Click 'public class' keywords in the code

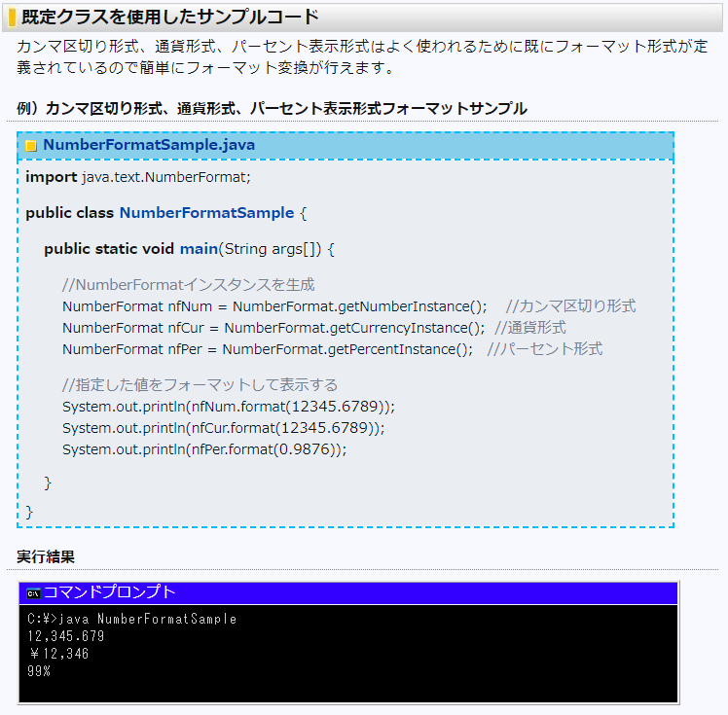[x=70, y=213]
